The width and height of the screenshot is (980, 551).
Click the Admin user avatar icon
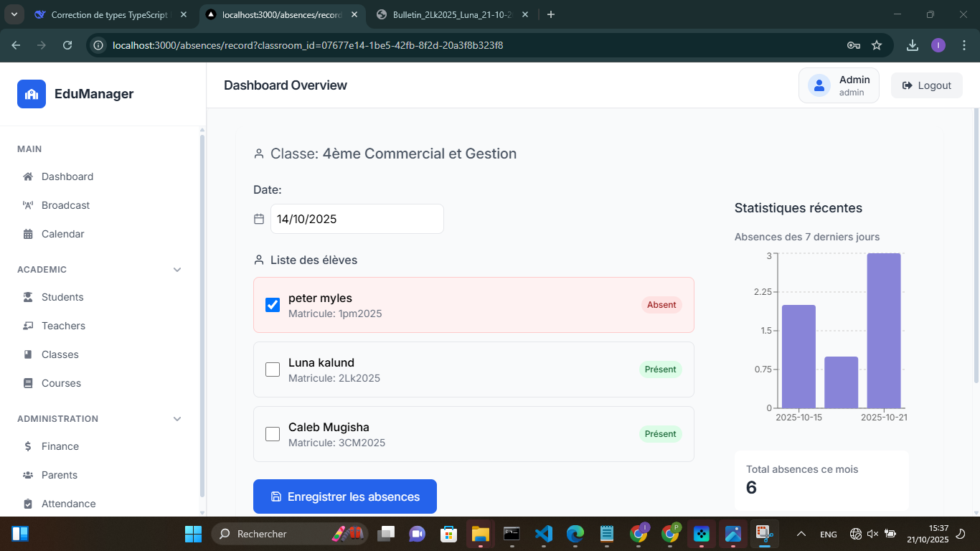tap(819, 85)
